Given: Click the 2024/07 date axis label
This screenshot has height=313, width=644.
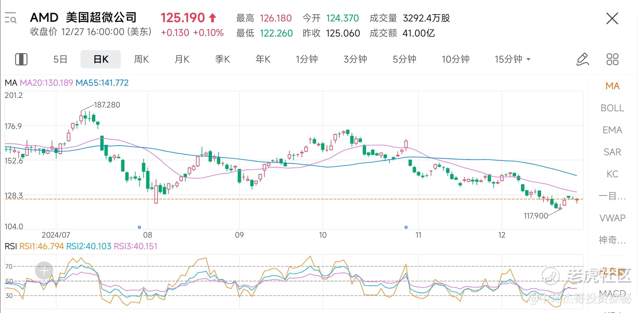Looking at the screenshot, I should pos(56,235).
